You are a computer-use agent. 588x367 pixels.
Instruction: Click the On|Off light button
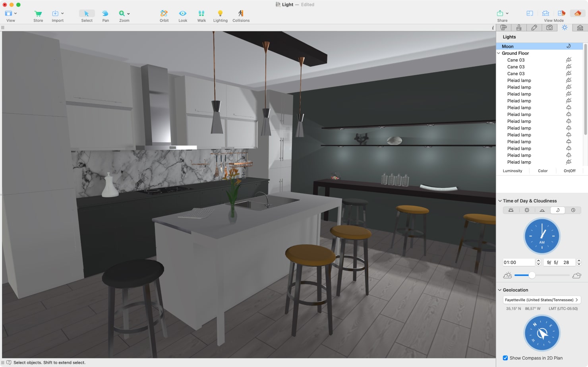pos(569,171)
